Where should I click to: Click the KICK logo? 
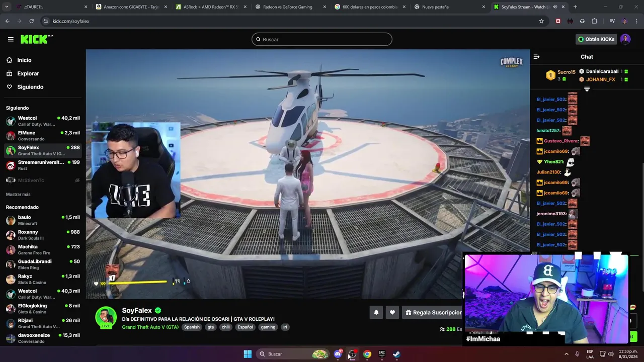click(x=36, y=39)
